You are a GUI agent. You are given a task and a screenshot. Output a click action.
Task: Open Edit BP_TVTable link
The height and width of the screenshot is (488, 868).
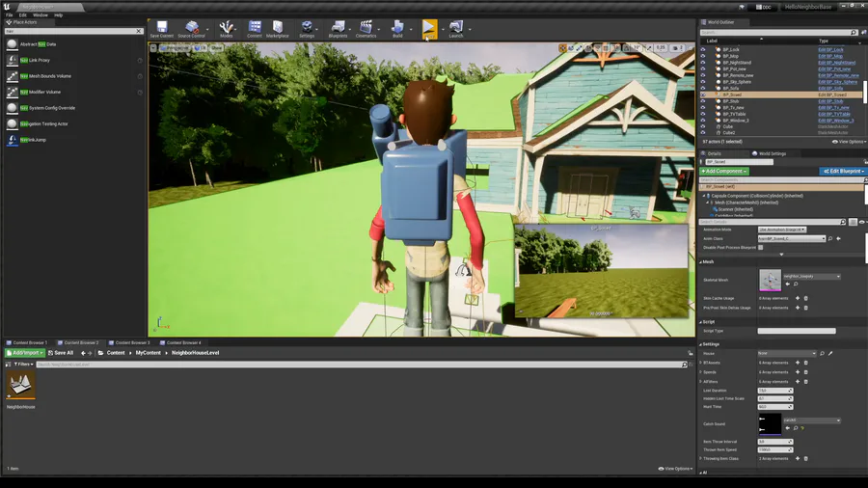(833, 114)
